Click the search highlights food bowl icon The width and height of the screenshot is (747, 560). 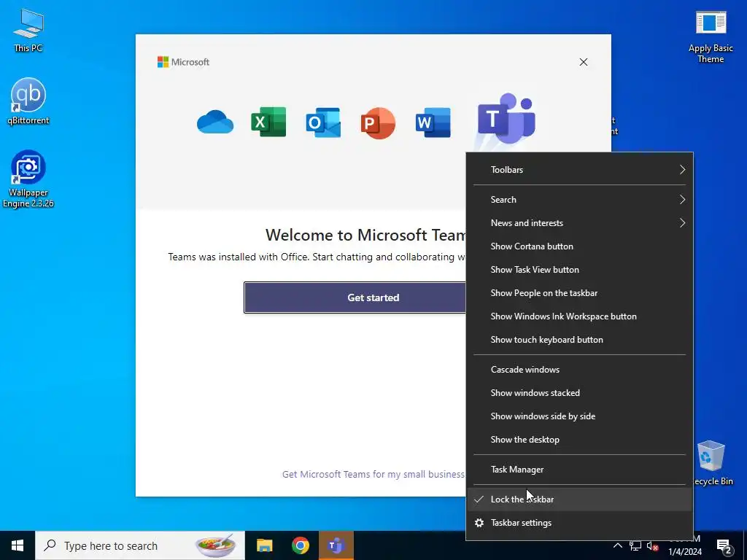click(x=216, y=545)
